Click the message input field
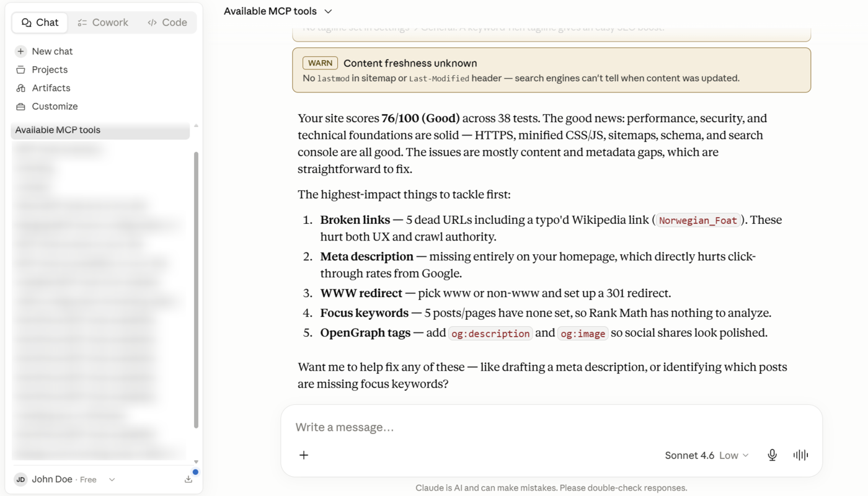868x496 pixels. (x=551, y=427)
